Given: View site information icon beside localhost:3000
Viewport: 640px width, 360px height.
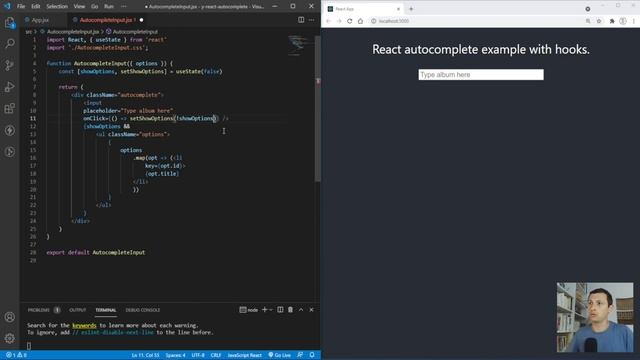Looking at the screenshot, I should 373,21.
